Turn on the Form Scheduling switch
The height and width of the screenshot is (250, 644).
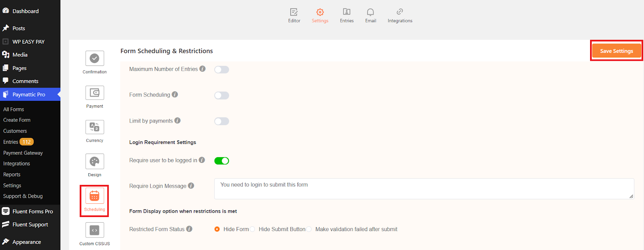coord(221,95)
